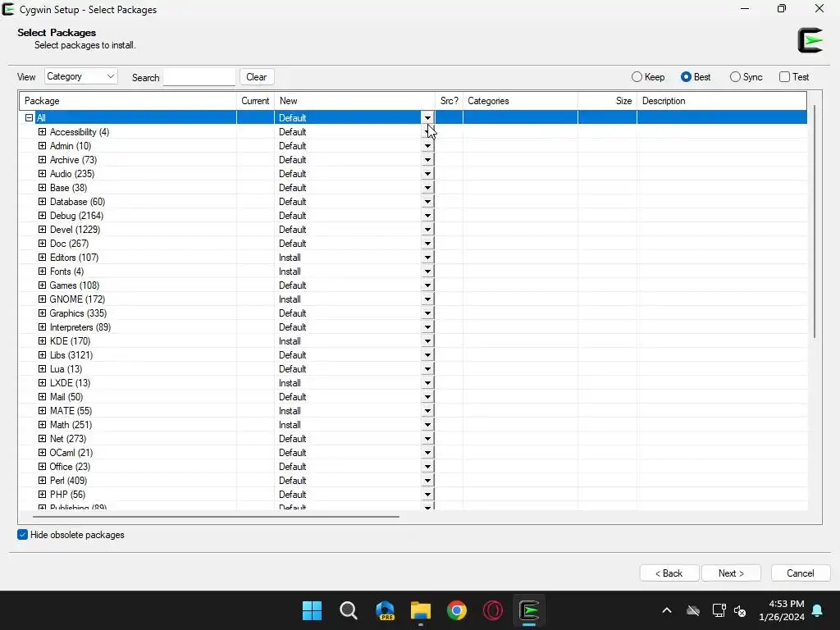Viewport: 840px width, 630px height.
Task: Open Opera browser from taskbar
Action: click(x=493, y=610)
